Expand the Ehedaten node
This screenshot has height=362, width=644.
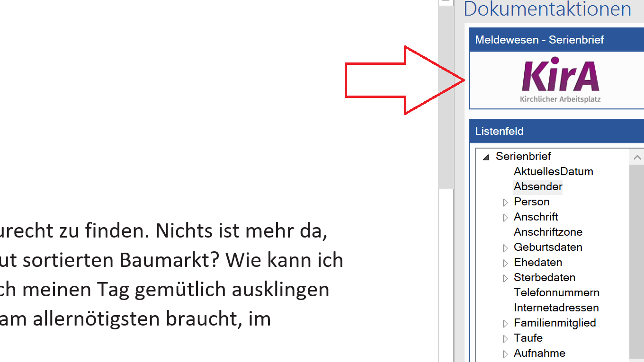click(x=505, y=263)
